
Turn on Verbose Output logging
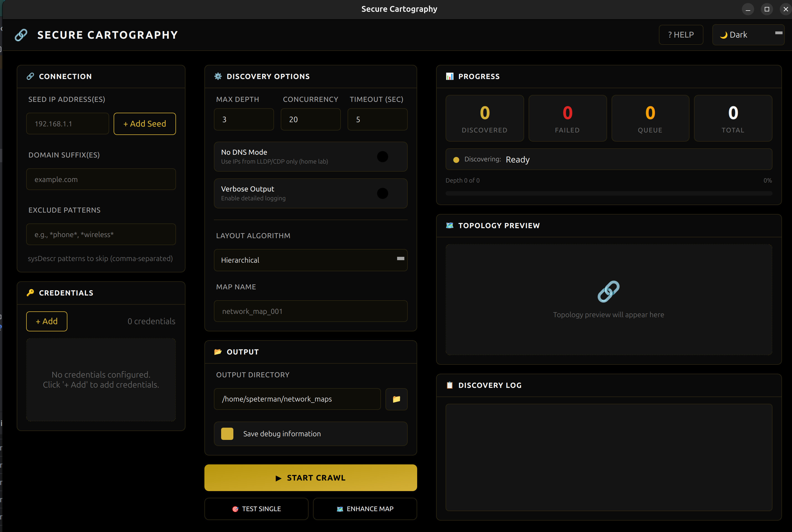(x=383, y=193)
